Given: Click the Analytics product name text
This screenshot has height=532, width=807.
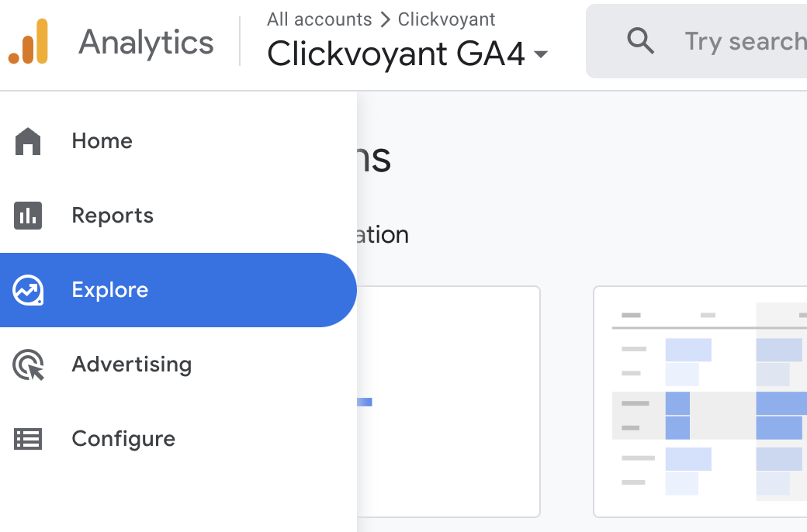Looking at the screenshot, I should pos(146,42).
